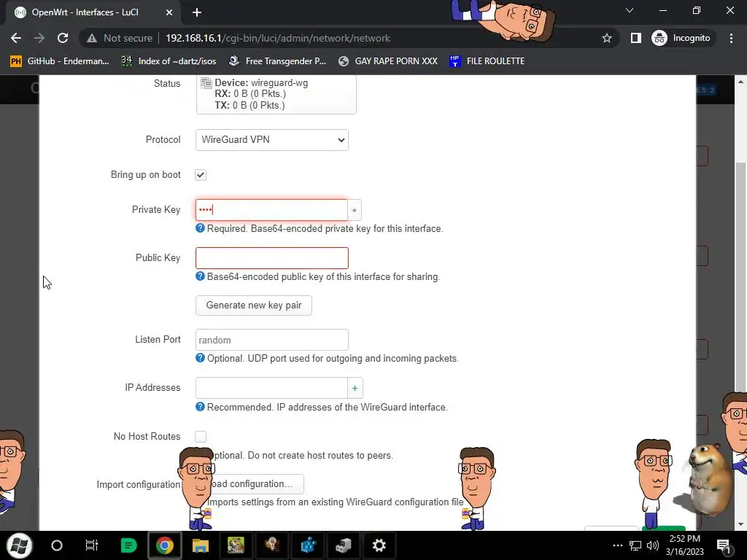Image resolution: width=747 pixels, height=560 pixels.
Task: Open the Windows Start button
Action: (19, 545)
